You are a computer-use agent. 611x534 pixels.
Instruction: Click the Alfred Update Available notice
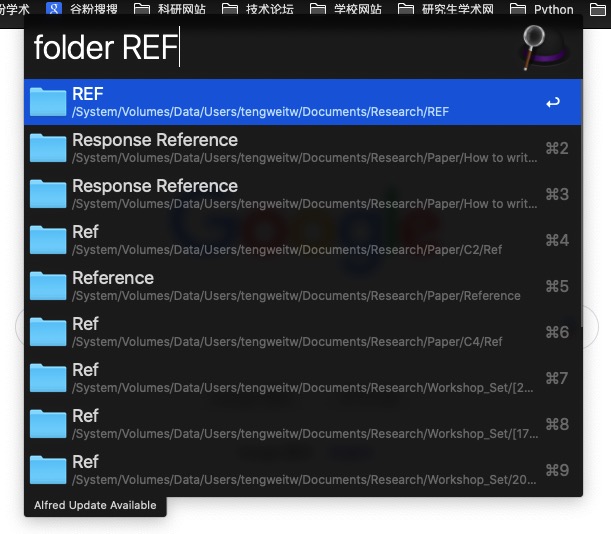[95, 505]
